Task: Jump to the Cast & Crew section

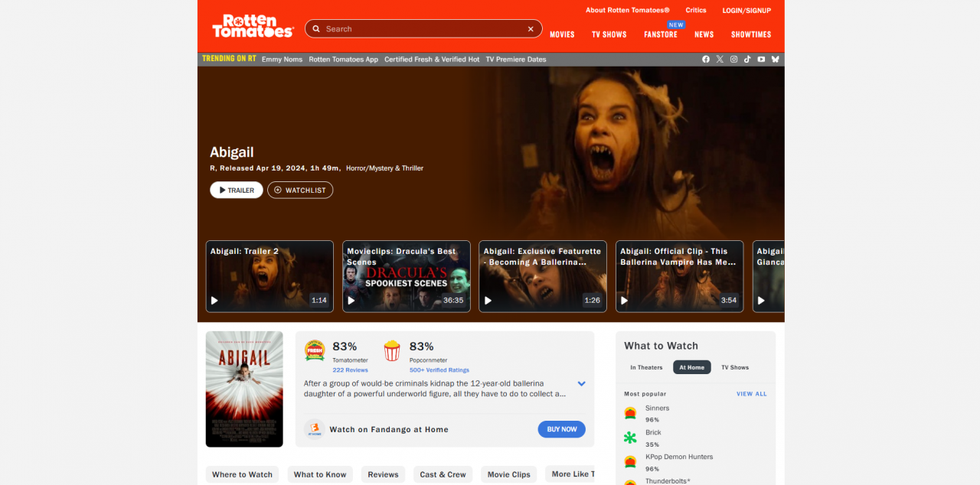Action: 443,474
